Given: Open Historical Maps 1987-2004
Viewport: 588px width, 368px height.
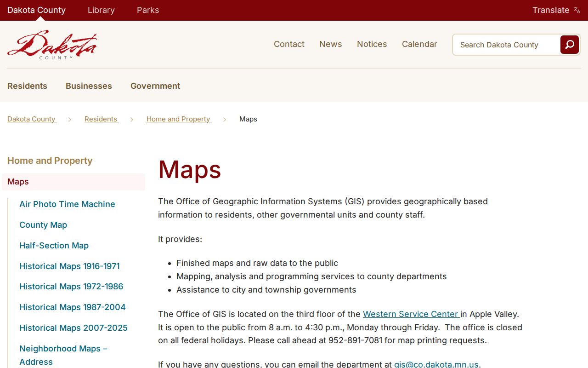Looking at the screenshot, I should (72, 307).
